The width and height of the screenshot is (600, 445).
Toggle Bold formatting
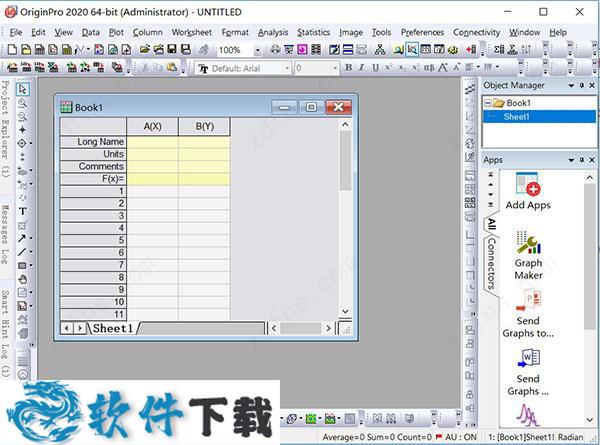[349, 67]
